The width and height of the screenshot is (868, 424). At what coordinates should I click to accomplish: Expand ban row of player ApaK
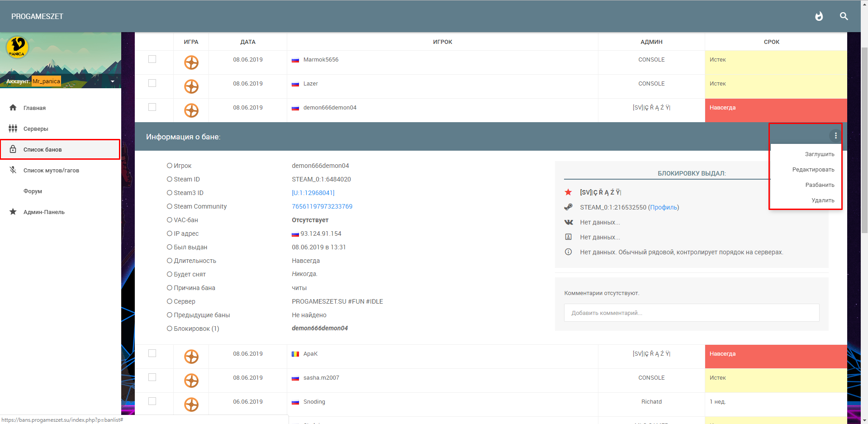[x=491, y=357]
